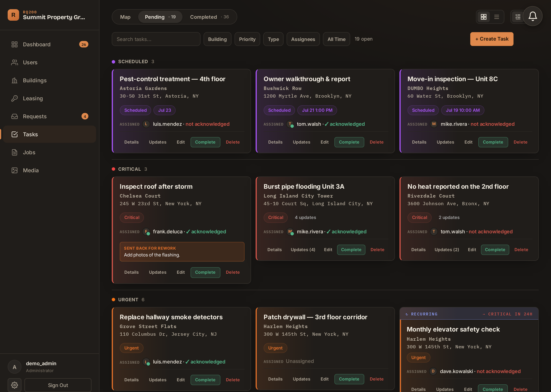551x392 pixels.
Task: Open the Building filter dropdown
Action: (217, 39)
